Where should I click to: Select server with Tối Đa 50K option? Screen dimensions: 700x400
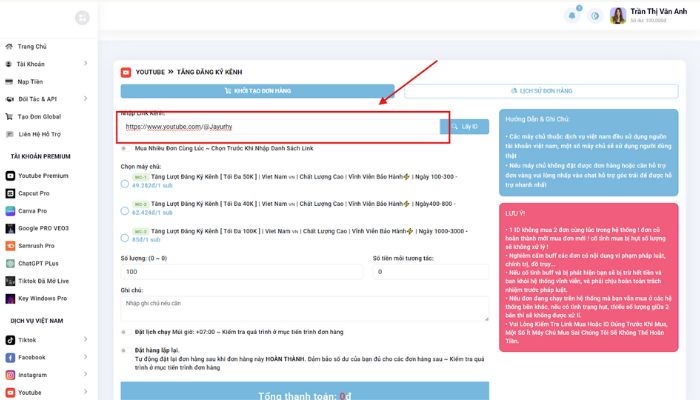click(x=125, y=183)
